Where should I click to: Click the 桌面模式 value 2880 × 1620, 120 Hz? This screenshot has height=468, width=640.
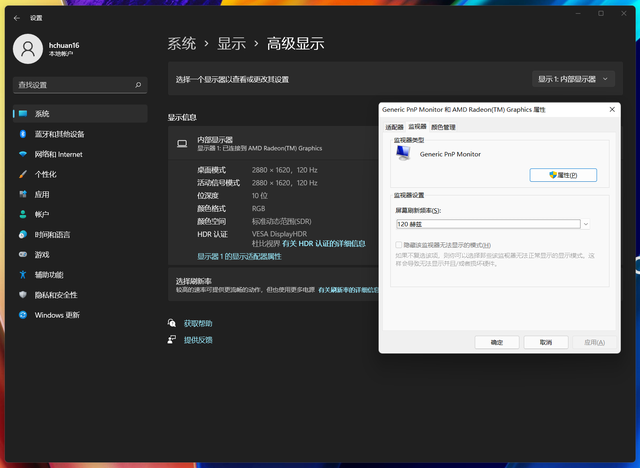pyautogui.click(x=284, y=170)
